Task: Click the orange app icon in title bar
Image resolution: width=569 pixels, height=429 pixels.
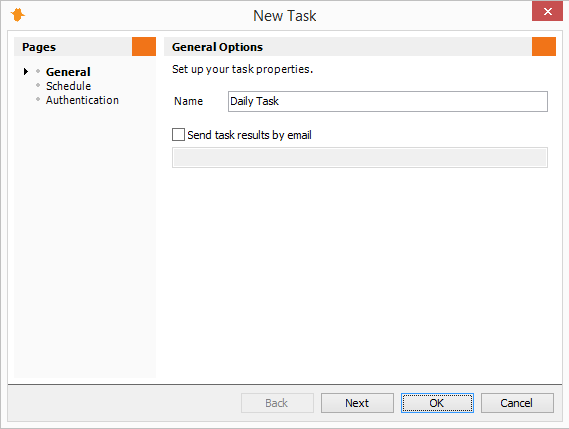Action: click(x=17, y=15)
